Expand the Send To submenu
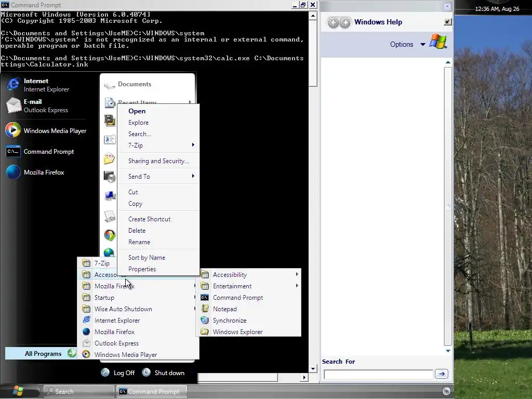532x399 pixels. coord(158,176)
